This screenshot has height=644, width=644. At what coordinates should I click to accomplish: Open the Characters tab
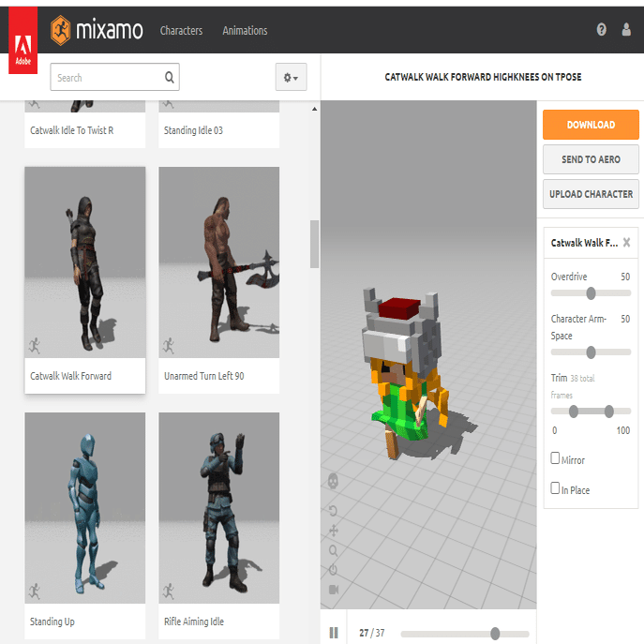181,31
